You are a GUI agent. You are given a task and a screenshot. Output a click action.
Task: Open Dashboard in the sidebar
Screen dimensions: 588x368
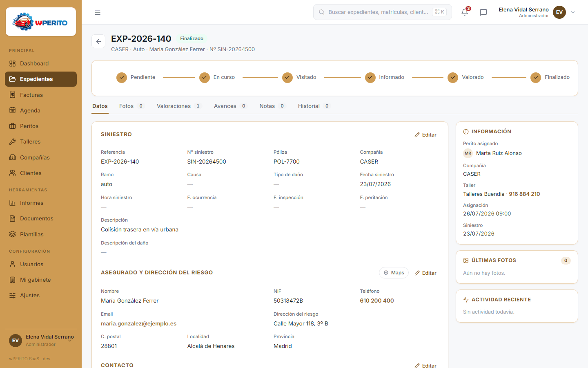click(41, 63)
